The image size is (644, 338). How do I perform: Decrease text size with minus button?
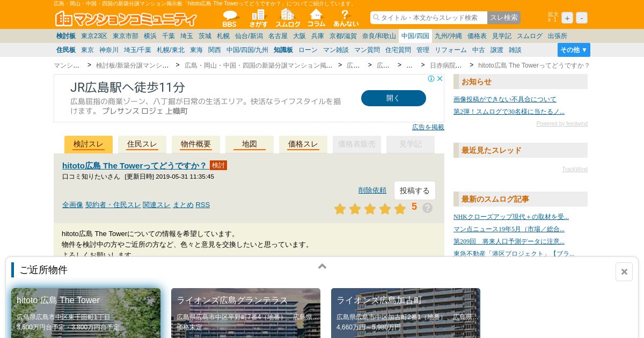(x=582, y=18)
